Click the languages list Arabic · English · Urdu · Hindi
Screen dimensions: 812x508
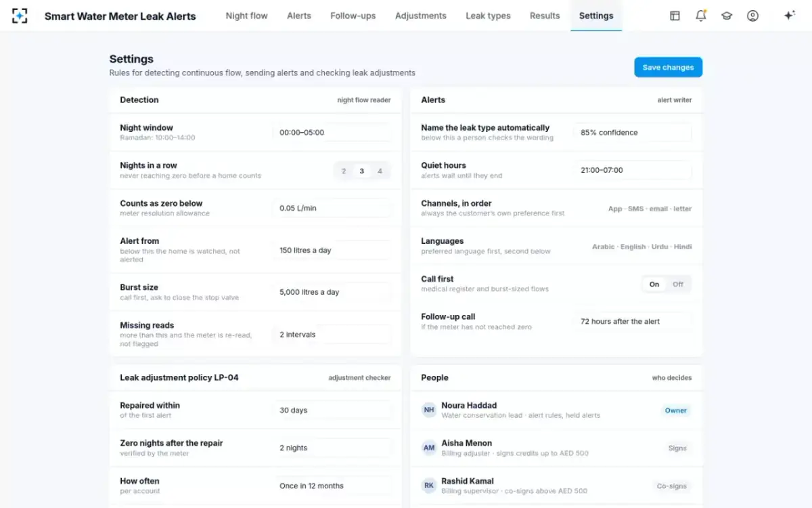pos(642,247)
